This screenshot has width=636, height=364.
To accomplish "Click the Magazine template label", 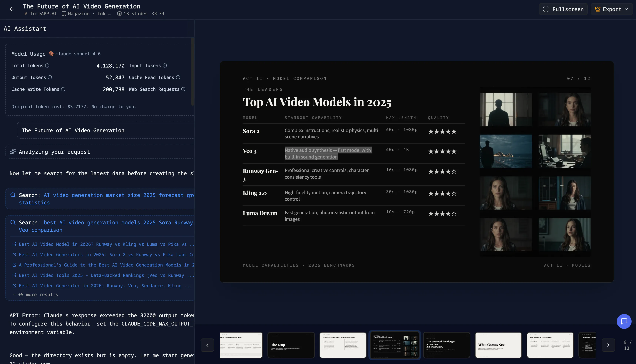I will click(x=78, y=14).
